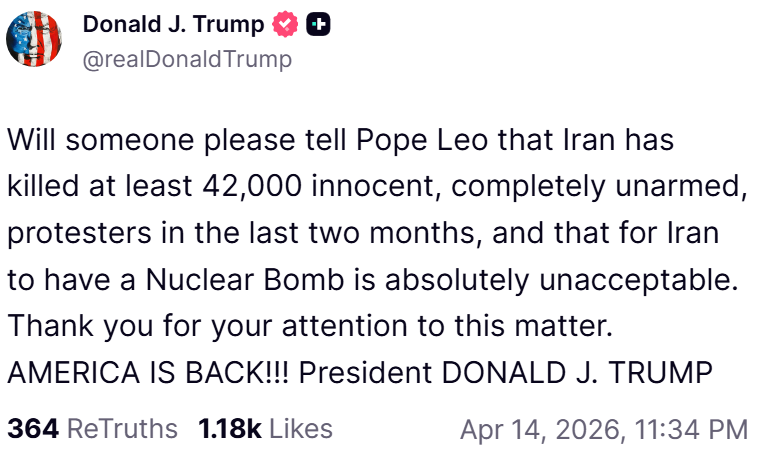Image resolution: width=758 pixels, height=455 pixels.
Task: Click the black plus badge icon
Action: pos(318,24)
